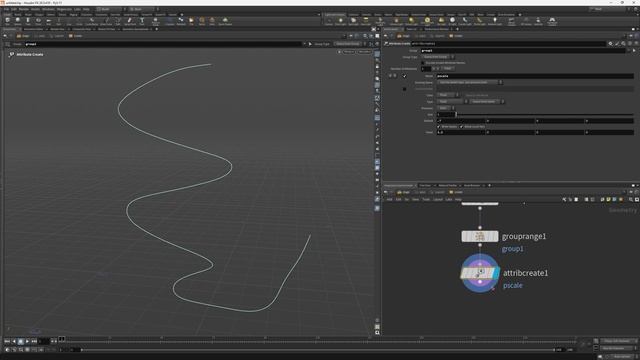Image resolution: width=640 pixels, height=360 pixels.
Task: Open the parameter pane gear menu
Action: tap(611, 43)
